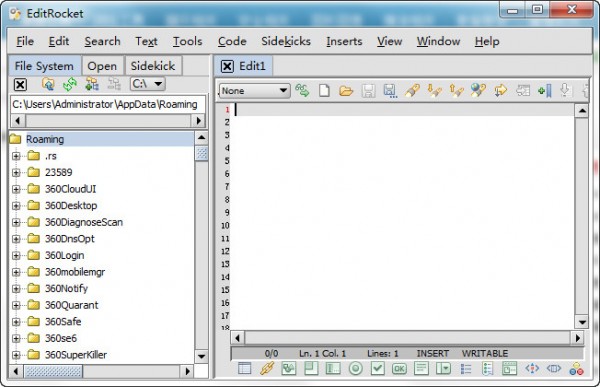The image size is (600, 387).
Task: Click editor vertical scrollbar down arrow
Action: [x=582, y=322]
